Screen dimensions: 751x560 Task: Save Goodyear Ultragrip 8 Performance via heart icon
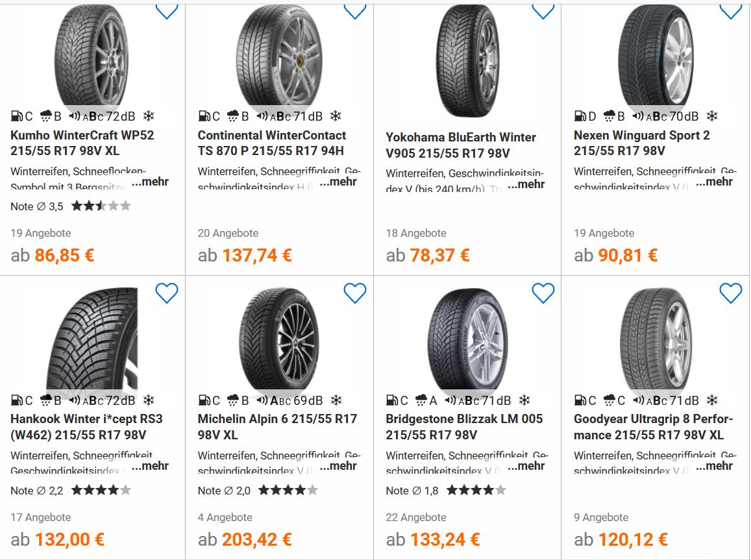point(731,293)
